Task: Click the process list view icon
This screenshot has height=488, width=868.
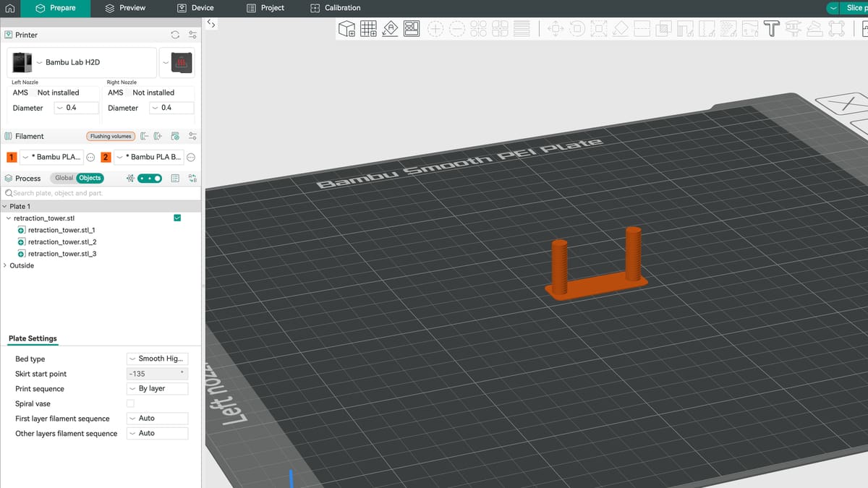Action: click(175, 178)
